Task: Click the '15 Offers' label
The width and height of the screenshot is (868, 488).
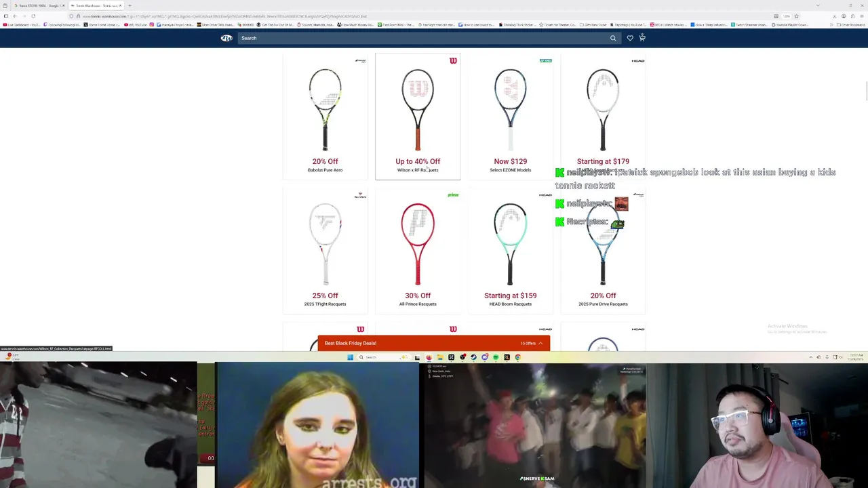Action: [528, 343]
